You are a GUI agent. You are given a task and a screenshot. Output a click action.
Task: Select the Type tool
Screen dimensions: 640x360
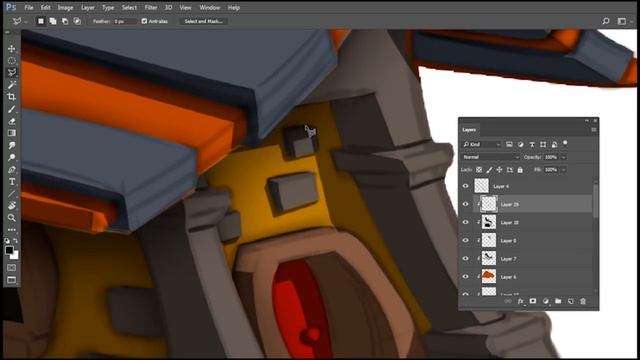point(11,182)
